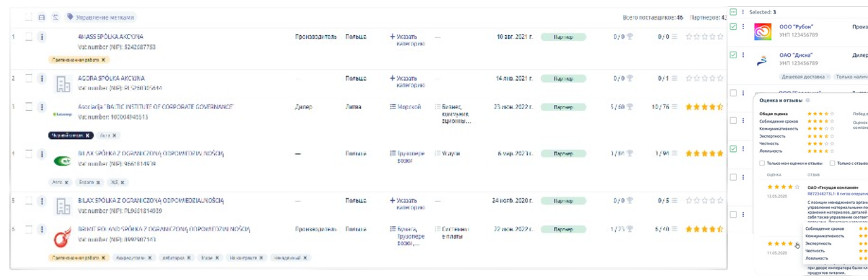Open info menu for 4MASS SPÓŁKA AKCYJNA
Image resolution: width=868 pixels, height=280 pixels.
[x=41, y=37]
